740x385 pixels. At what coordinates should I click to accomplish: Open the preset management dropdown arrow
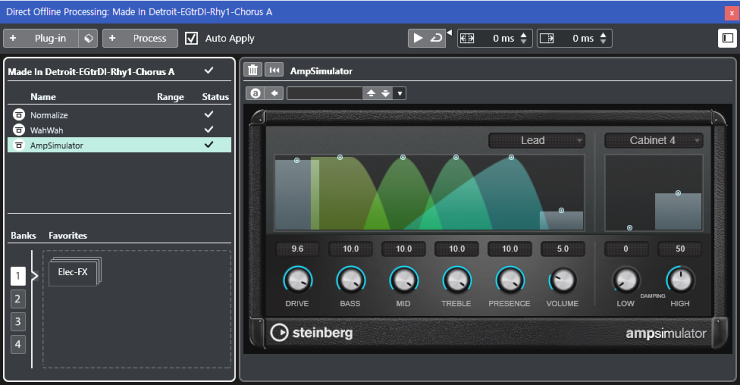point(400,93)
